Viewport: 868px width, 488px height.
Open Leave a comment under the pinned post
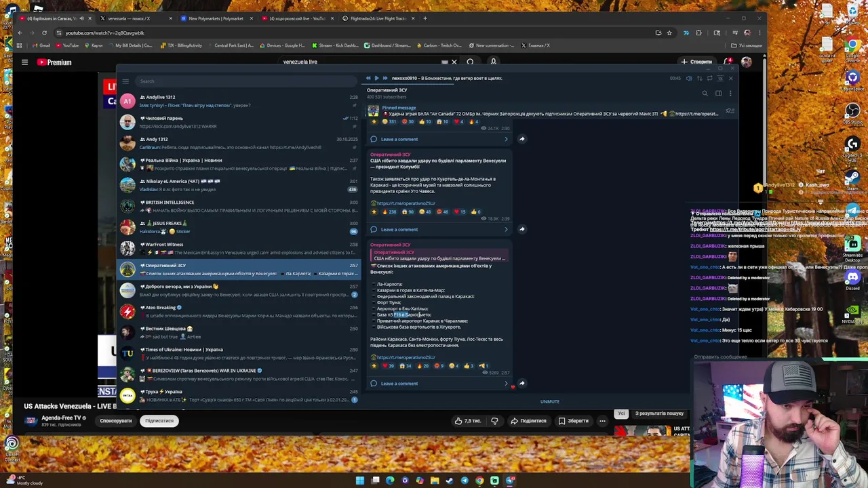point(399,139)
